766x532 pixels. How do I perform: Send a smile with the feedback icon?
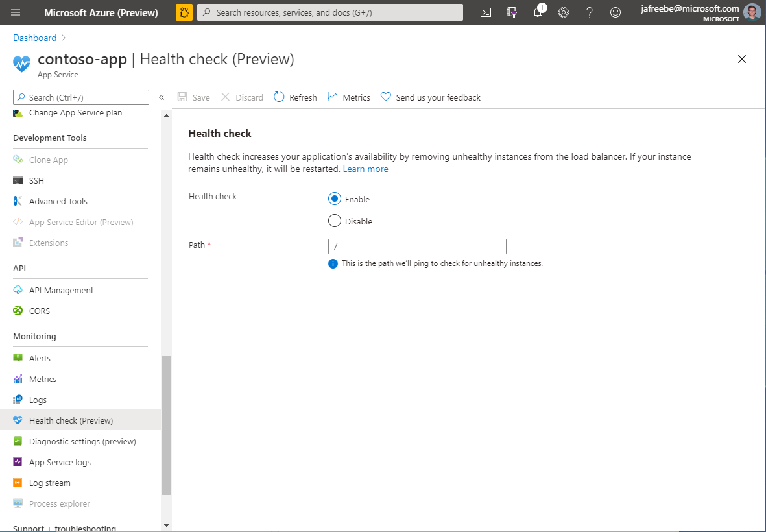[615, 12]
